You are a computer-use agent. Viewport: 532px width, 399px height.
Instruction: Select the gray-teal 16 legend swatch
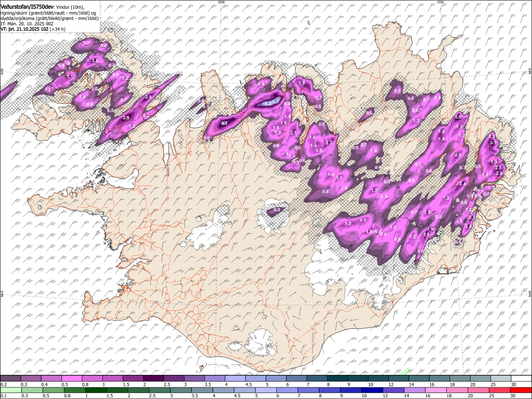point(439,379)
